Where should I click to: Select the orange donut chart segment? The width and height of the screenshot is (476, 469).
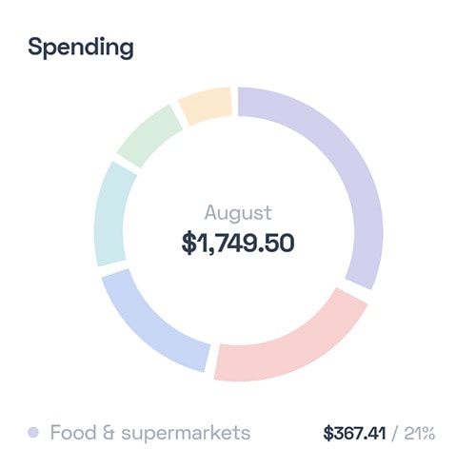[x=207, y=103]
